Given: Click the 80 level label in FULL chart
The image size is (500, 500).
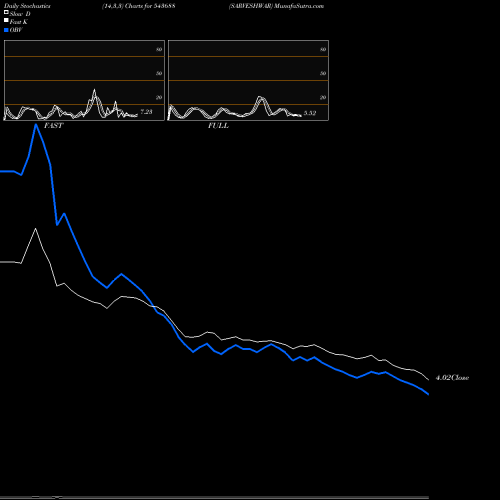Looking at the screenshot, I should click(x=323, y=49).
